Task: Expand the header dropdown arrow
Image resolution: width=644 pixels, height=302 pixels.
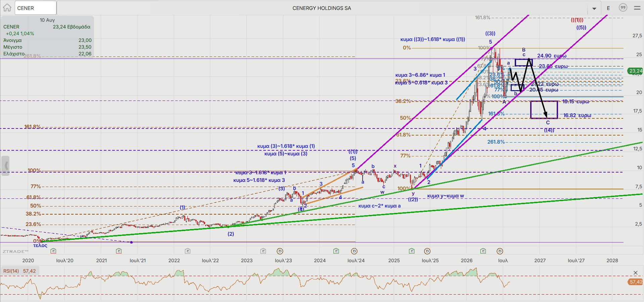Action: coord(594,8)
